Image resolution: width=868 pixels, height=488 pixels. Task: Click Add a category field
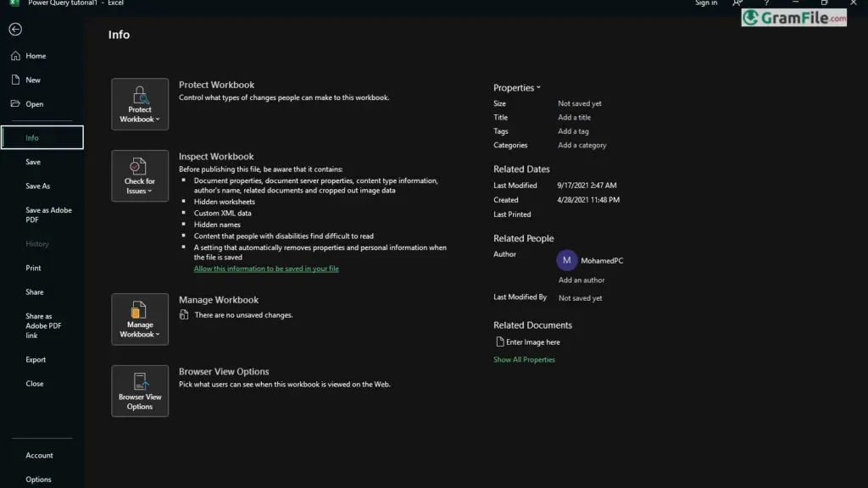point(581,145)
